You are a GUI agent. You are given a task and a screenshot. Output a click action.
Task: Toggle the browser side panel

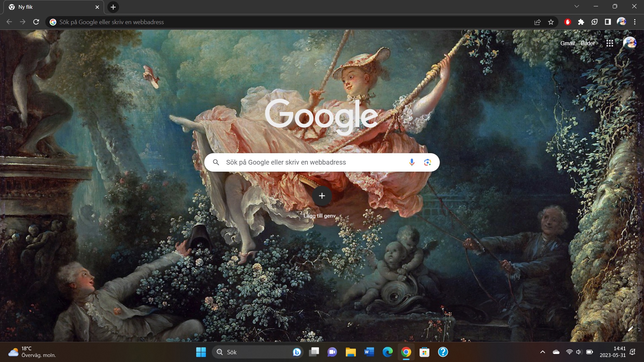coord(608,22)
